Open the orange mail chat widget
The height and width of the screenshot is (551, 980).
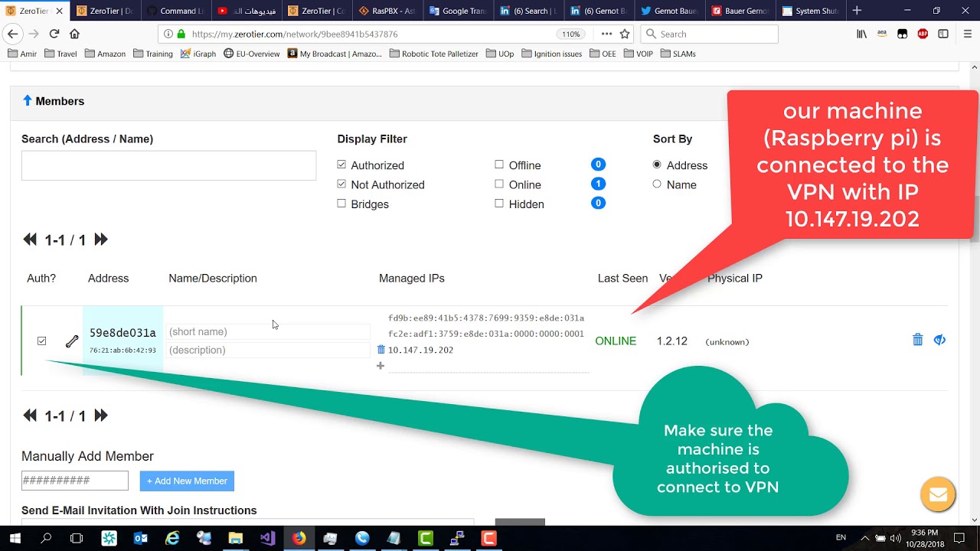938,494
